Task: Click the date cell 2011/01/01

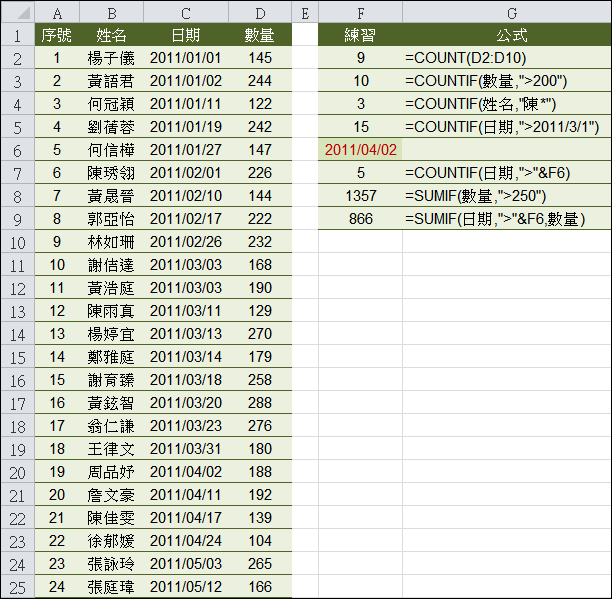Action: click(186, 58)
